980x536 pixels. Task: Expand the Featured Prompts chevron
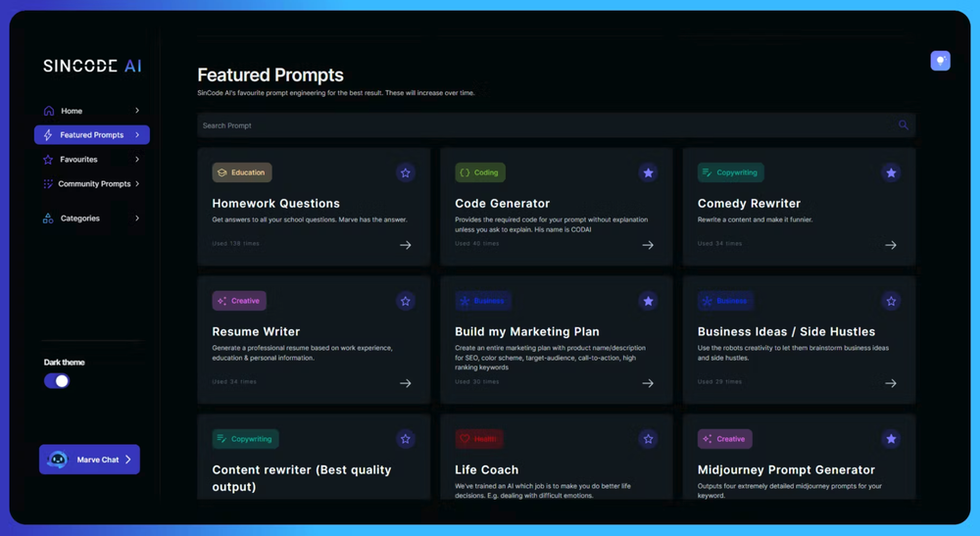click(137, 135)
